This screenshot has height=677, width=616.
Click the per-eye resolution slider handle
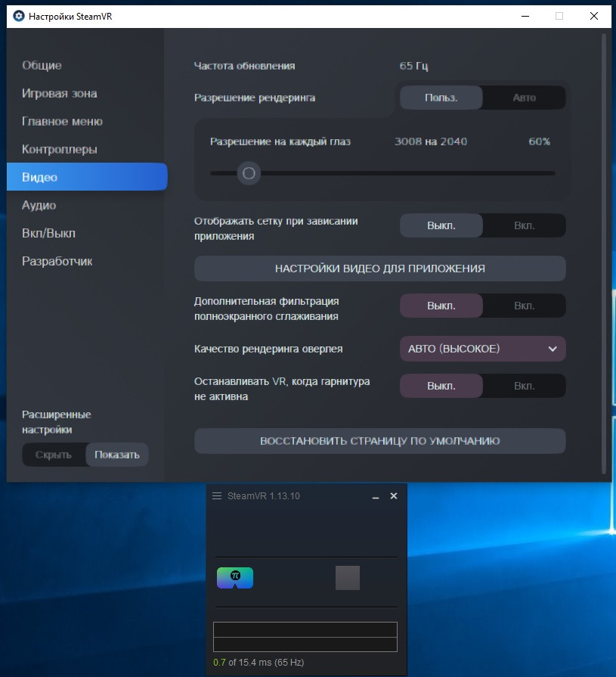pyautogui.click(x=249, y=173)
